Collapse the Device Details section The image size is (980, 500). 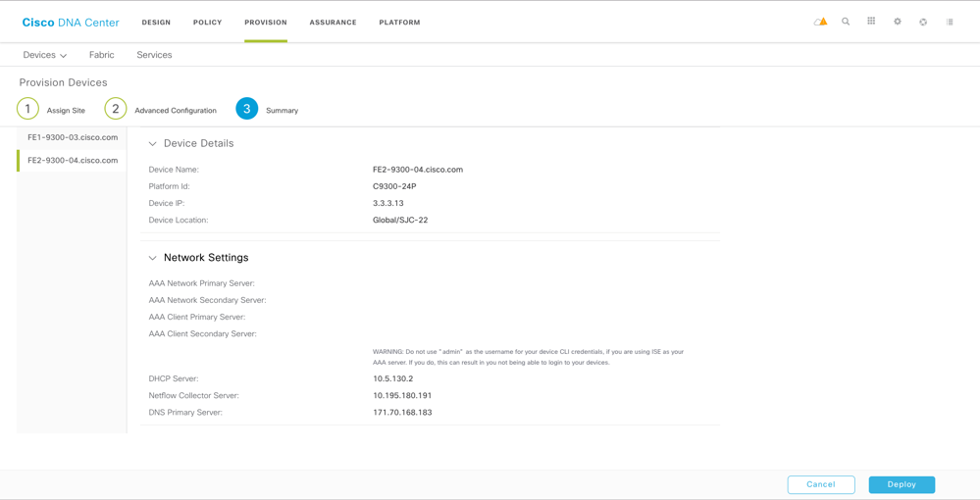coord(152,144)
